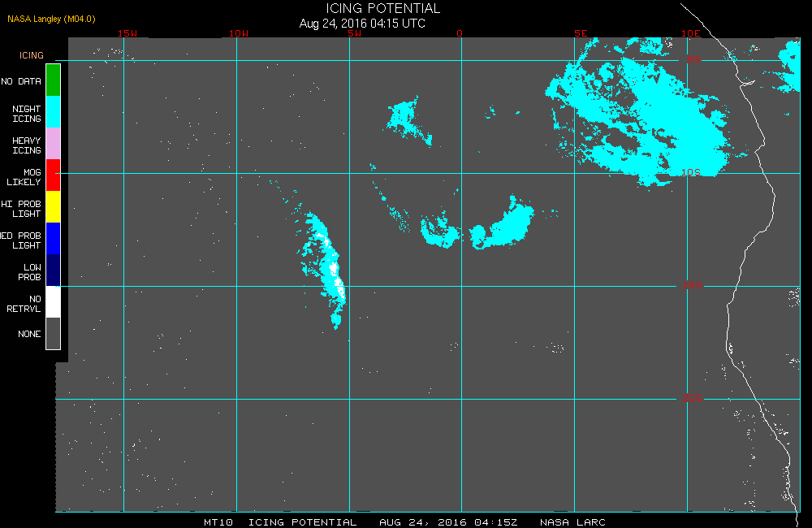The image size is (812, 528).
Task: Click the HI PROB LIGHT legend label
Action: [21, 209]
